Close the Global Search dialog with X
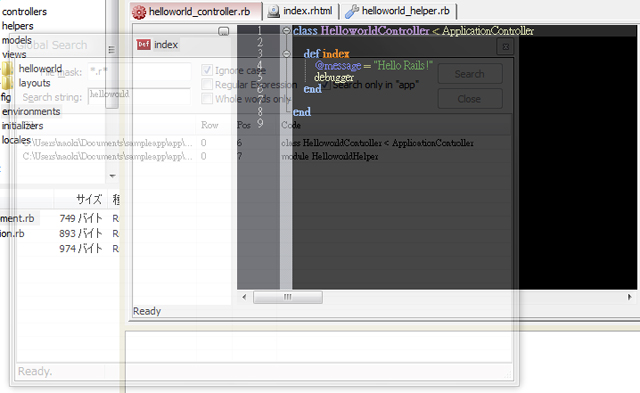 505,47
